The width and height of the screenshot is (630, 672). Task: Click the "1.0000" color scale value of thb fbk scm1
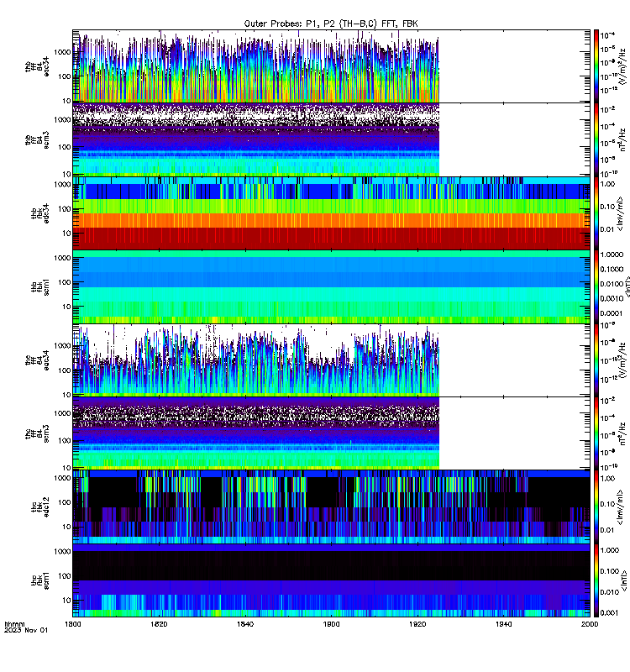(612, 255)
